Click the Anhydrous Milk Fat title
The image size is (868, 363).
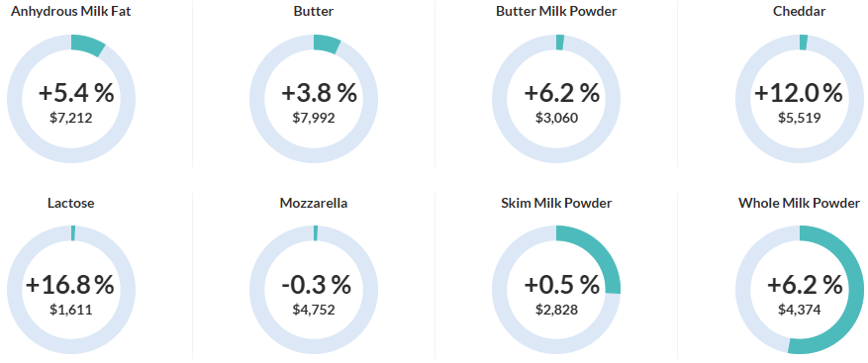click(71, 11)
